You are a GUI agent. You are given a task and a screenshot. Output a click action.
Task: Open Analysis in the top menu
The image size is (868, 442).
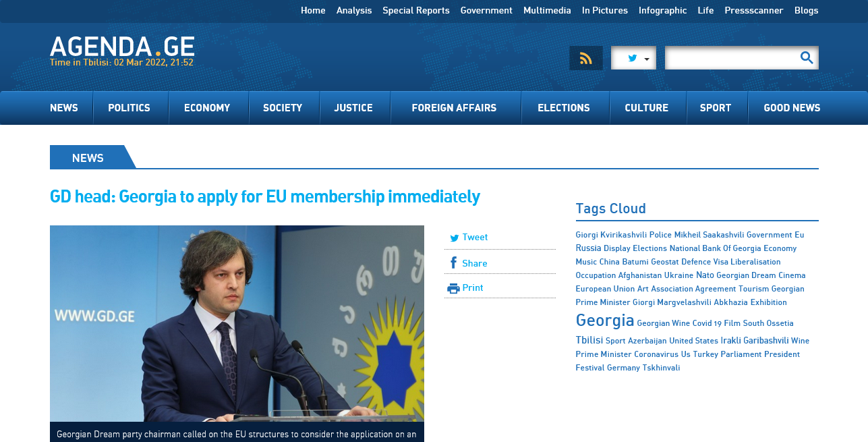pos(354,10)
